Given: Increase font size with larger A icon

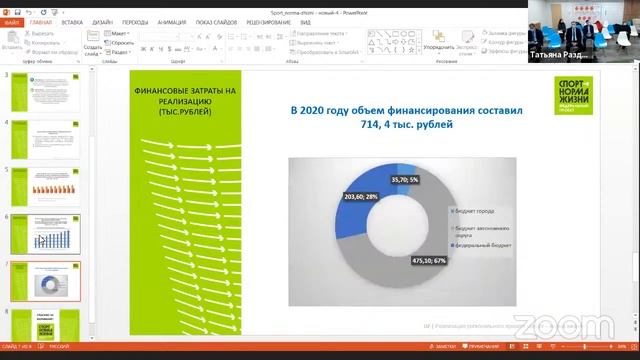Looking at the screenshot, I should pos(199,37).
